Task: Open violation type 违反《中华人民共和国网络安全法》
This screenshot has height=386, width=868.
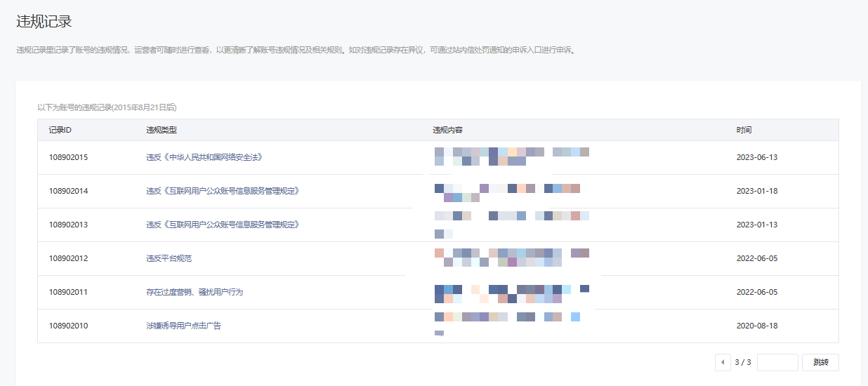Action: point(204,157)
